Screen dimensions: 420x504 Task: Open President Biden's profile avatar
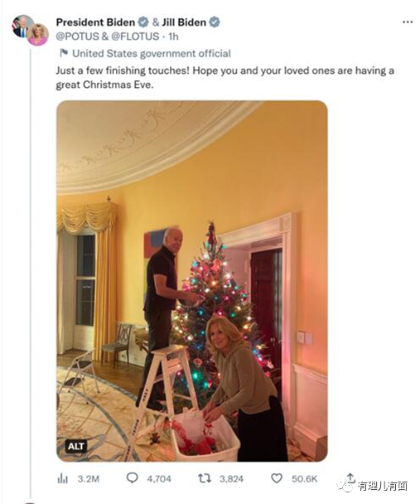tap(22, 26)
